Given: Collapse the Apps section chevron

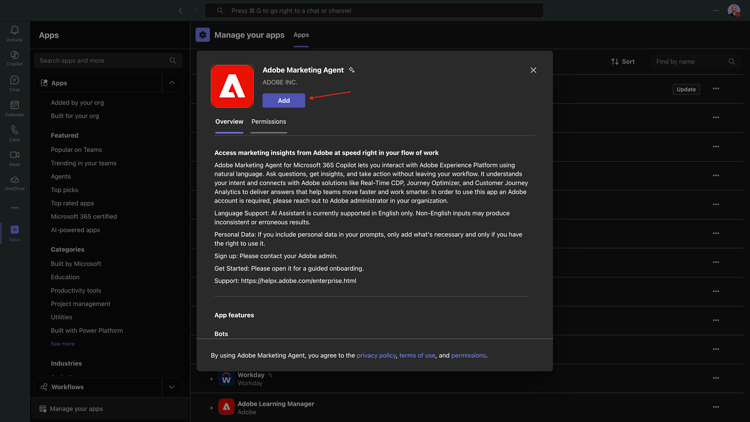Looking at the screenshot, I should [172, 83].
